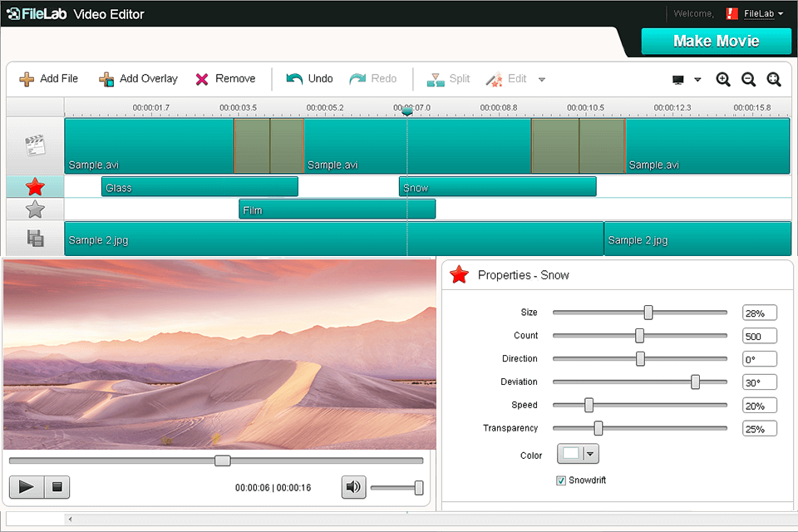Screen dimensions: 798x532
Task: Click the 00:00:10.5 ruler mark
Action: (585, 108)
